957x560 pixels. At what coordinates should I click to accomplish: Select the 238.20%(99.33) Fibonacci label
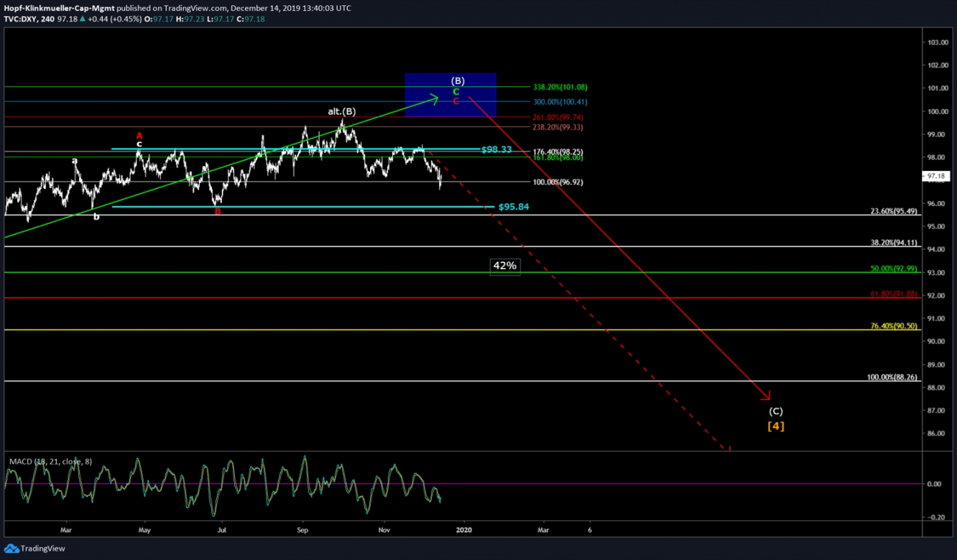point(558,127)
